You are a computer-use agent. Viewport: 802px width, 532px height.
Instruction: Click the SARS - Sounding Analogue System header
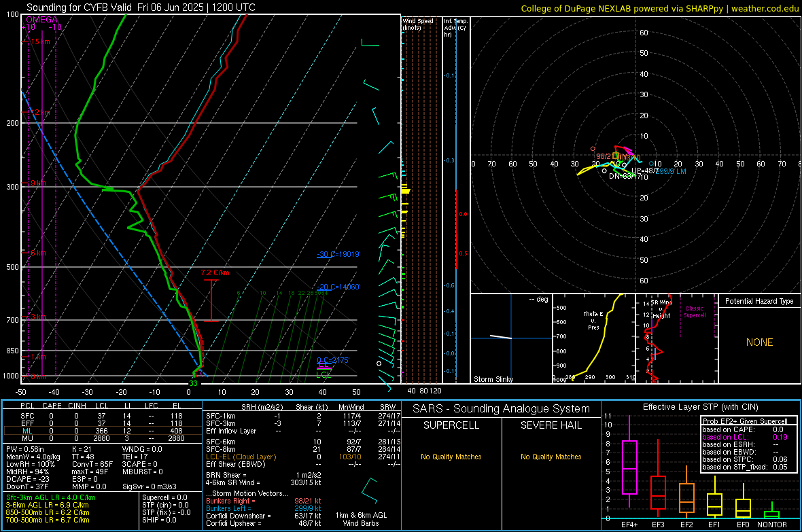pyautogui.click(x=501, y=409)
